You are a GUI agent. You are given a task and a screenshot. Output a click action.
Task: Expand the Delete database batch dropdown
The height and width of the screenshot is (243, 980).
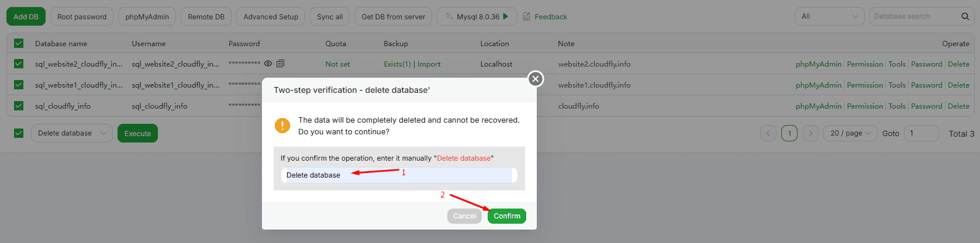[x=71, y=133]
